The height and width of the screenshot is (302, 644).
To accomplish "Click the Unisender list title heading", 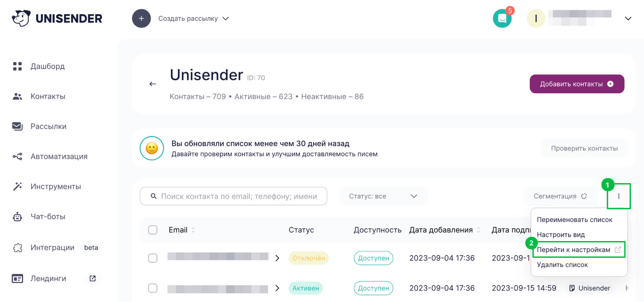I will point(206,75).
